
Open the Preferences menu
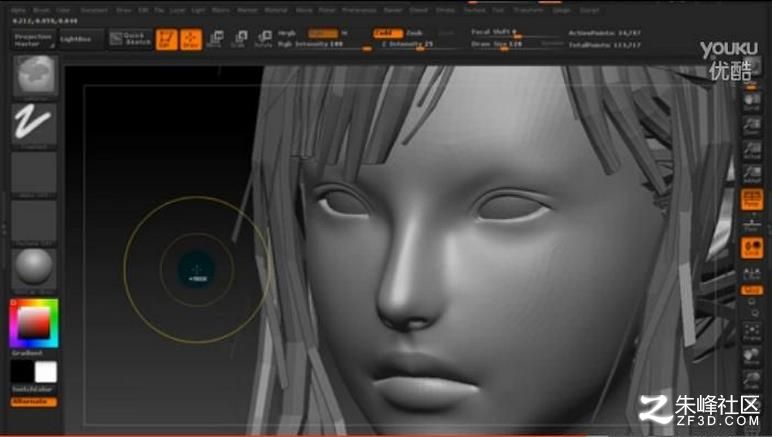click(x=359, y=10)
